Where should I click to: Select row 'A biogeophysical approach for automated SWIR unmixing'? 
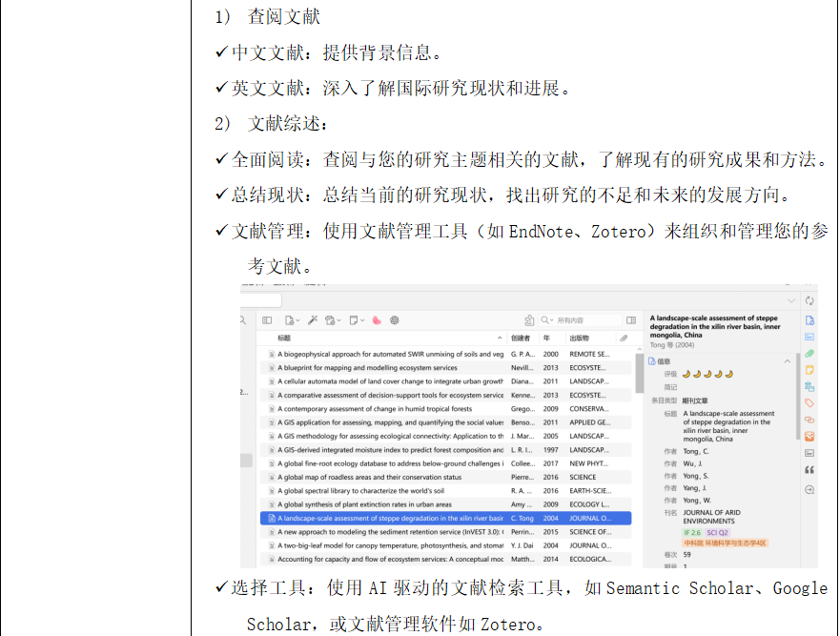(445, 354)
